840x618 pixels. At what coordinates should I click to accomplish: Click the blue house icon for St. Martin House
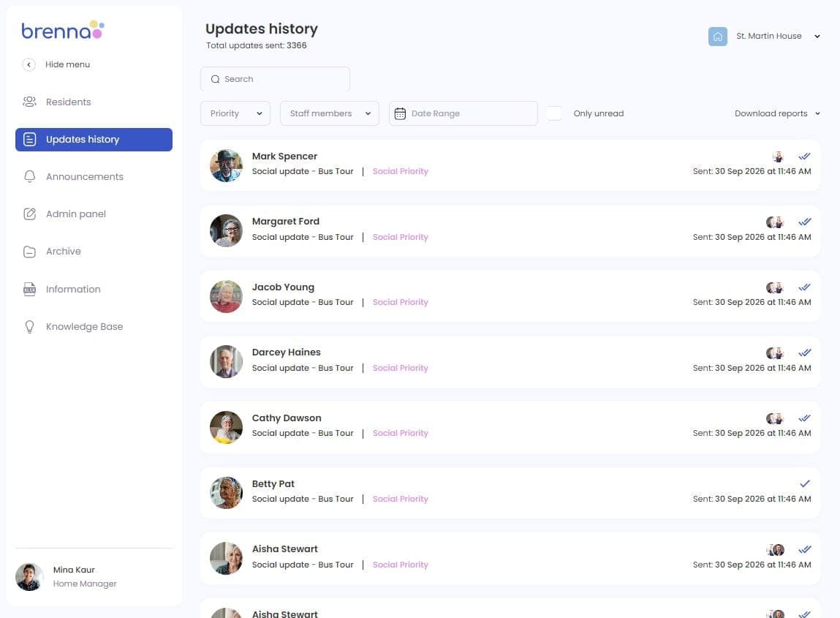pos(717,37)
